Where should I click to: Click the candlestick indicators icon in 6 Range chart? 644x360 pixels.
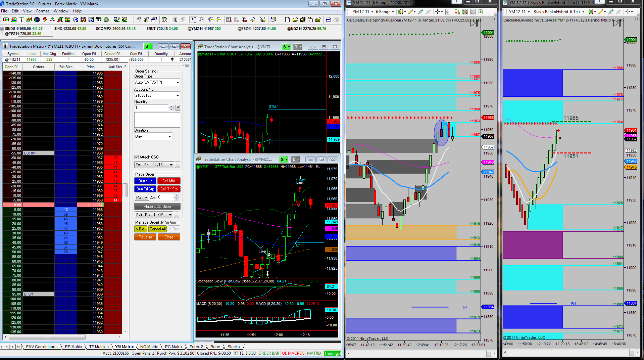click(465, 12)
